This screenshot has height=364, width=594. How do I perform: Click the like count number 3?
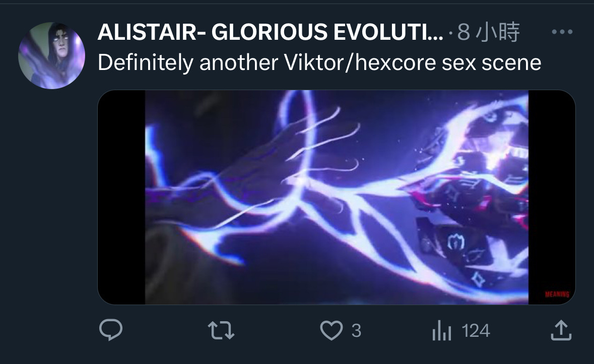point(356,331)
